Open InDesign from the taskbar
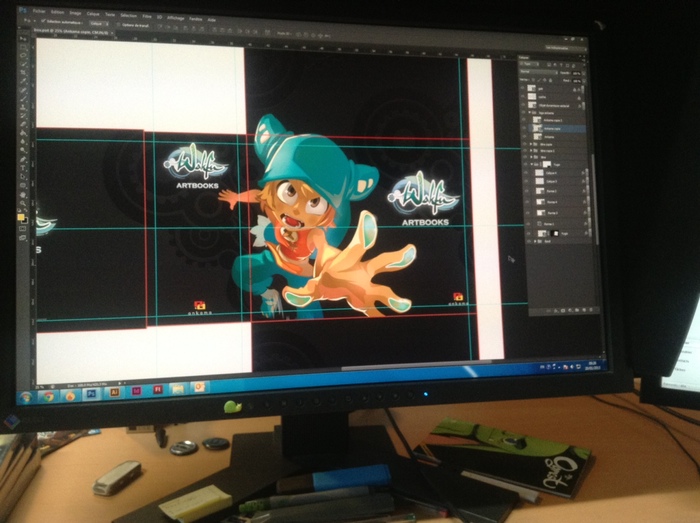 pos(136,391)
